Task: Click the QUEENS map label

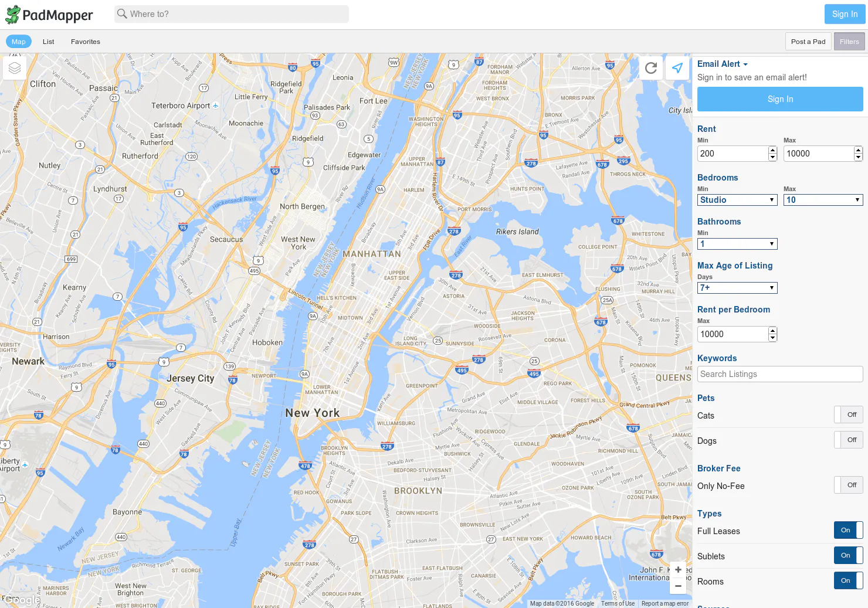Action: click(x=674, y=378)
